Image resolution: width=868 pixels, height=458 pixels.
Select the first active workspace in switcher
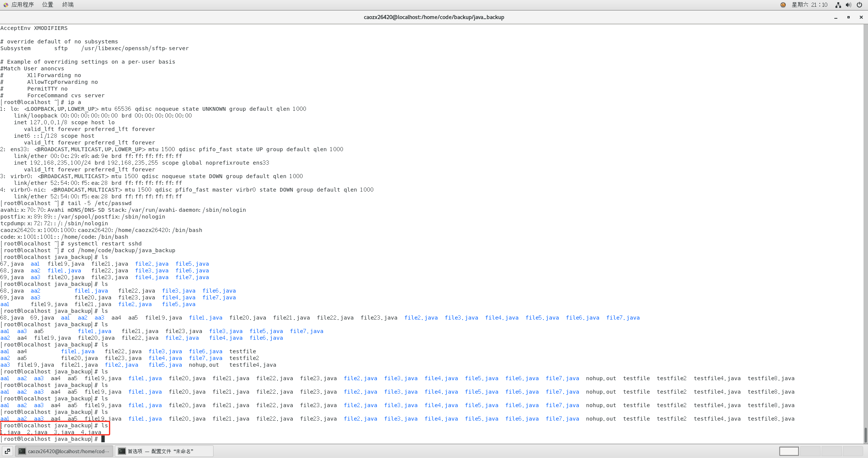click(789, 451)
